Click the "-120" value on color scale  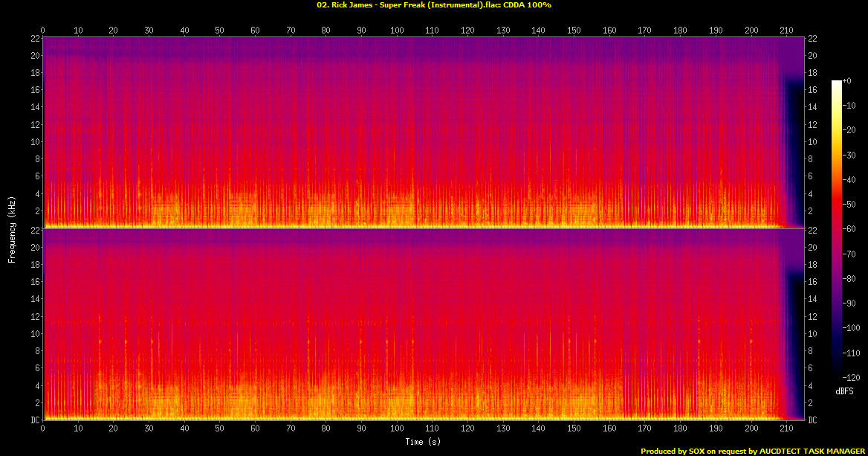pyautogui.click(x=852, y=377)
